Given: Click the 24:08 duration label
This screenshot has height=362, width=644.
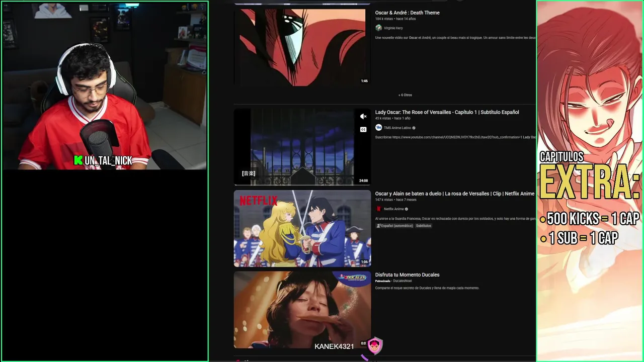Looking at the screenshot, I should click(x=363, y=180).
